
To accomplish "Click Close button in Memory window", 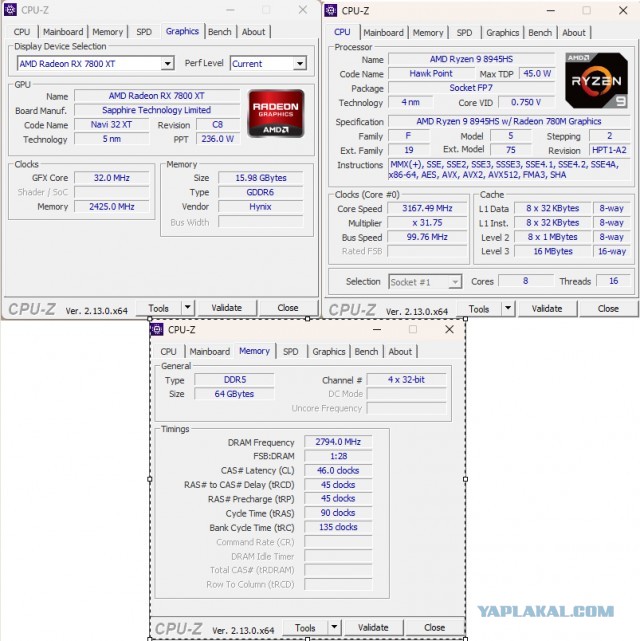I will point(434,628).
